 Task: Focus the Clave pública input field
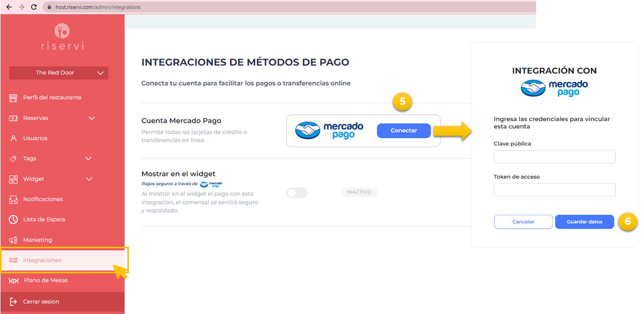(x=554, y=156)
